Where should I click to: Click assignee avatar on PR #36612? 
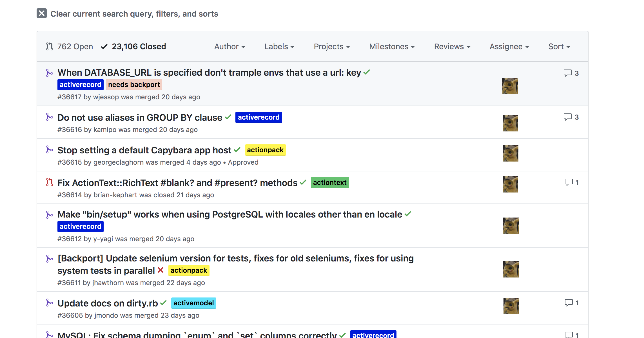click(x=511, y=226)
